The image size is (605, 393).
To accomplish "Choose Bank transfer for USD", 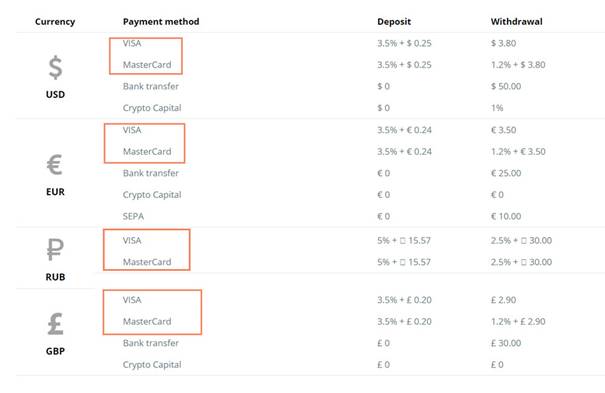I will click(x=151, y=86).
